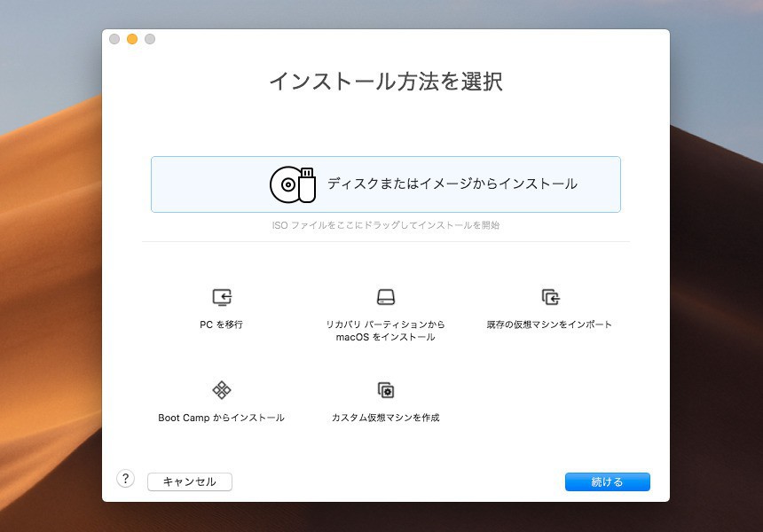Click the Boot Camp diamond icon
Viewport: 763px width, 532px height.
coord(222,390)
